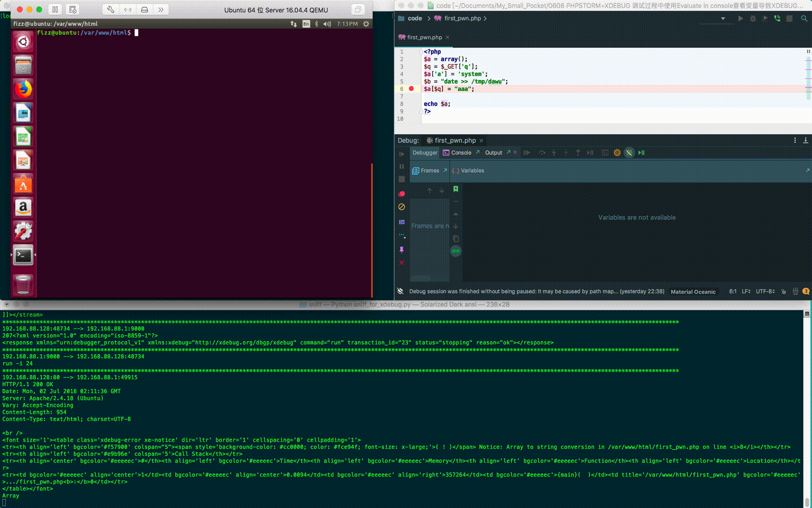Click the orange circular icon in debugger toolbar
This screenshot has height=508, width=812.
coord(617,152)
